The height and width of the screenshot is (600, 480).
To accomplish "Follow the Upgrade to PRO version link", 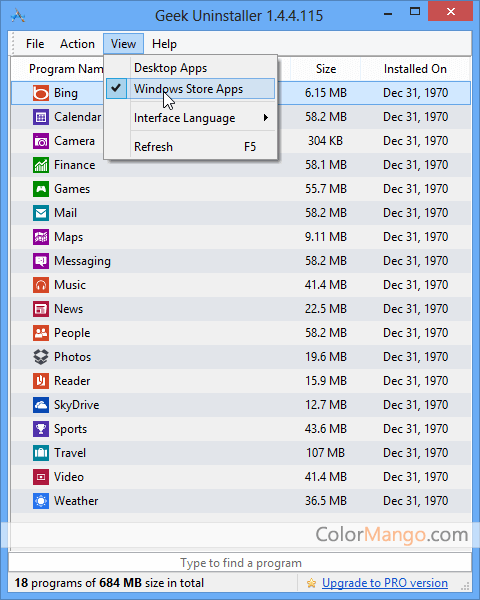I will (x=385, y=583).
